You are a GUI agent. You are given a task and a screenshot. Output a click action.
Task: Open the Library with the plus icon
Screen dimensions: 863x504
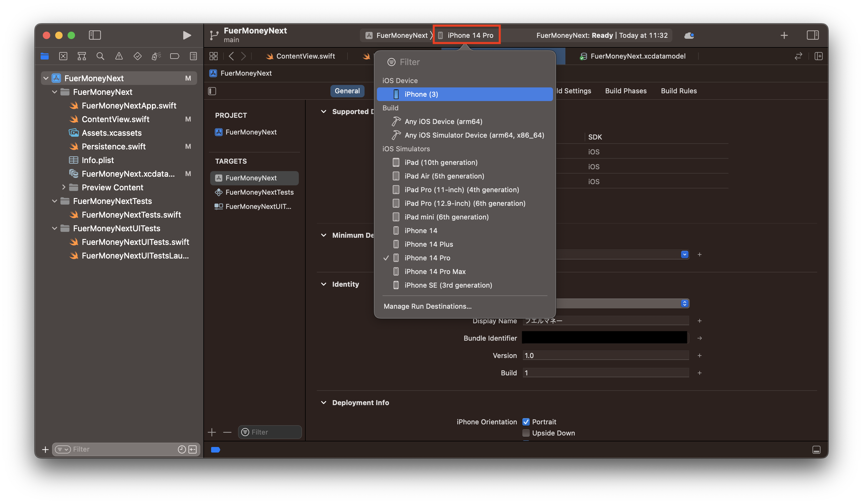click(x=785, y=35)
